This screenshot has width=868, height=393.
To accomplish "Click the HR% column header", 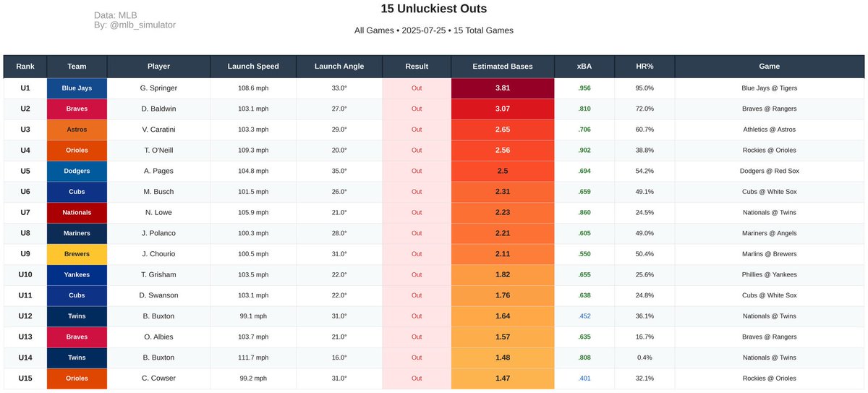I will pos(644,66).
